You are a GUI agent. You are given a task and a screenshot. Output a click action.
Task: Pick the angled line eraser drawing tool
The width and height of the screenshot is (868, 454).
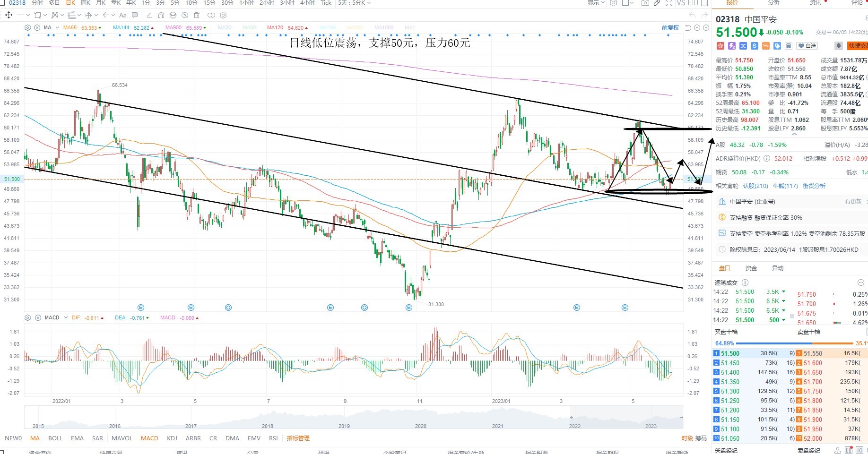(x=149, y=15)
